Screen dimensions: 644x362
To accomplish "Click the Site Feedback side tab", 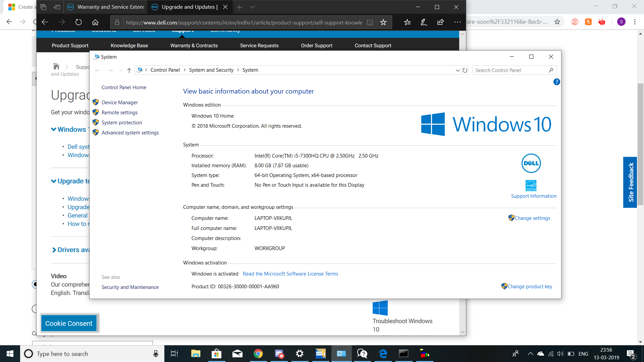I will pyautogui.click(x=630, y=182).
